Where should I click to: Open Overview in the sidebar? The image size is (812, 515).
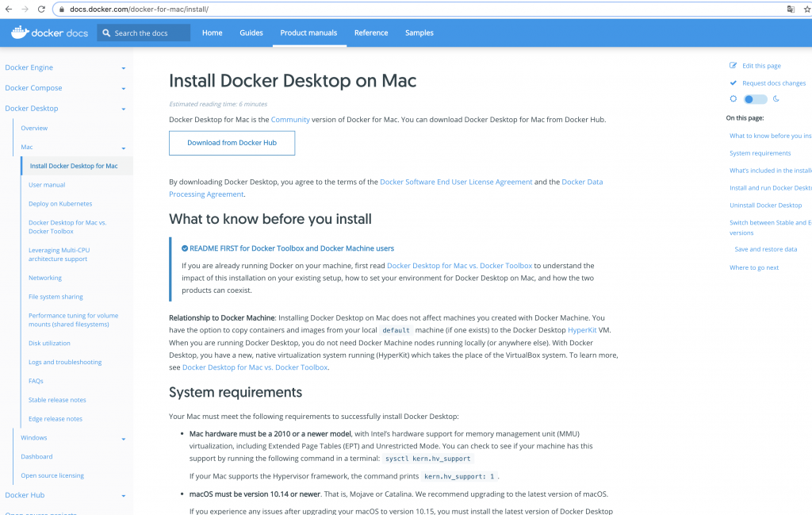click(x=34, y=128)
